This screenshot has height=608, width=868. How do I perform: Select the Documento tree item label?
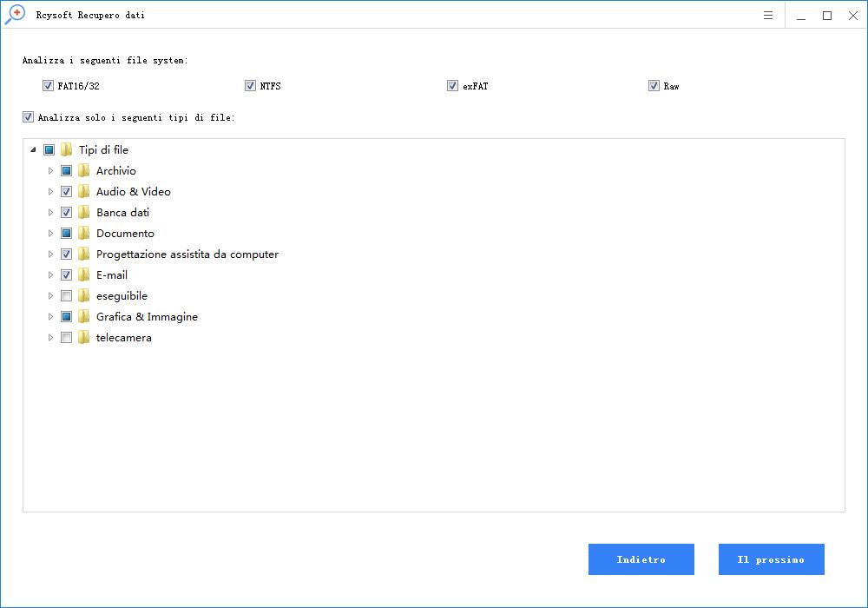tap(125, 234)
